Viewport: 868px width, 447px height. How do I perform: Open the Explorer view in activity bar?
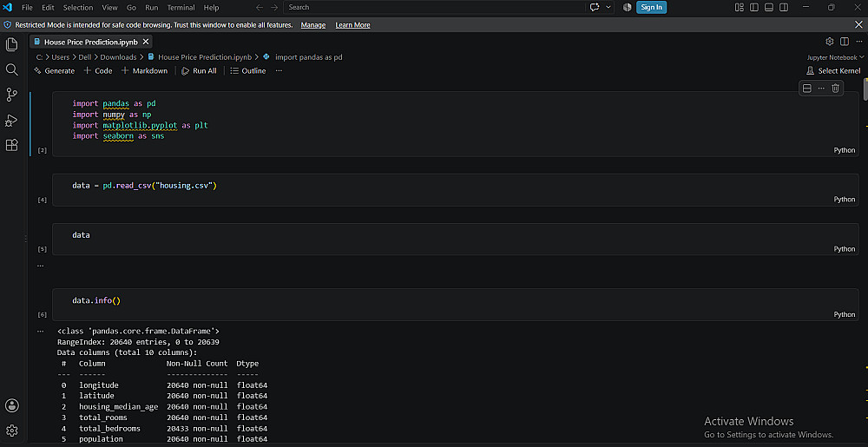tap(11, 45)
